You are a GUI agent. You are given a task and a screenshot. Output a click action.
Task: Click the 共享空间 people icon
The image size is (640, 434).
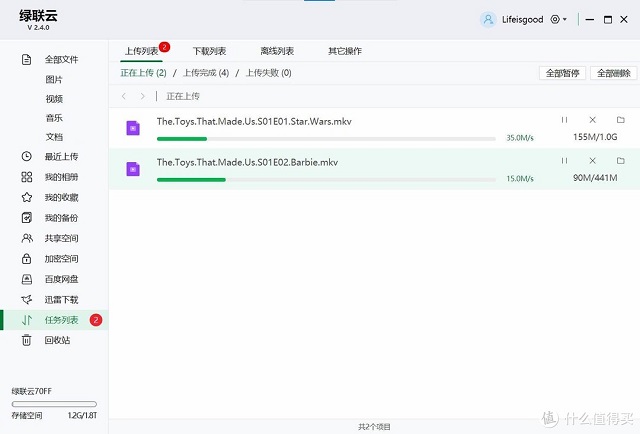(27, 238)
